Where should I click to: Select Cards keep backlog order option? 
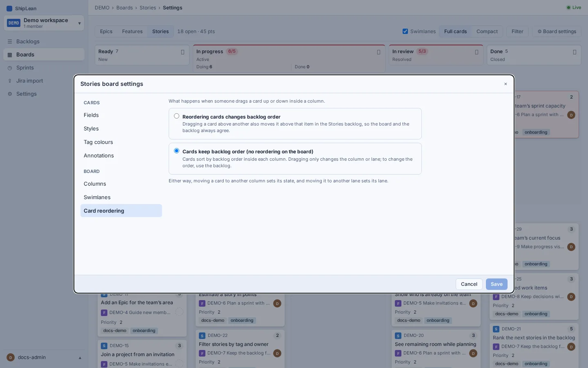tap(176, 151)
